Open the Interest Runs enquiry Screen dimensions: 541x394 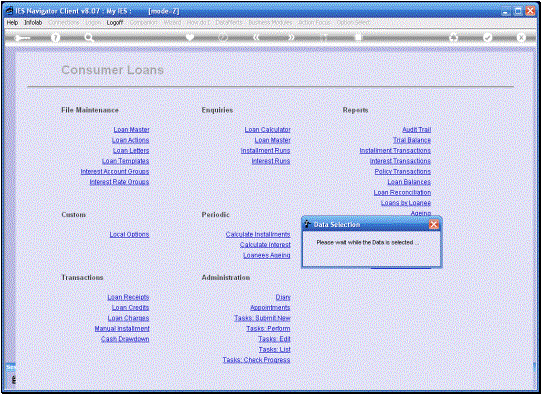point(271,161)
